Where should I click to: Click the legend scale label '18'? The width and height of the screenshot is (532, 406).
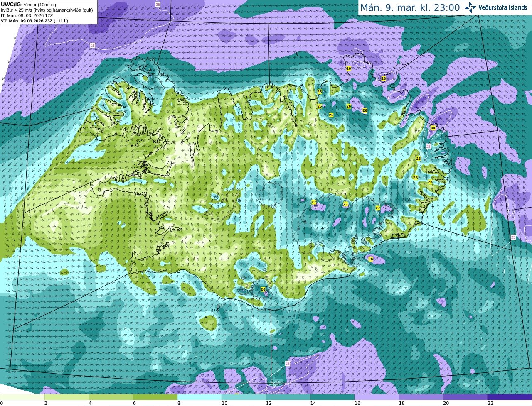tap(402, 403)
